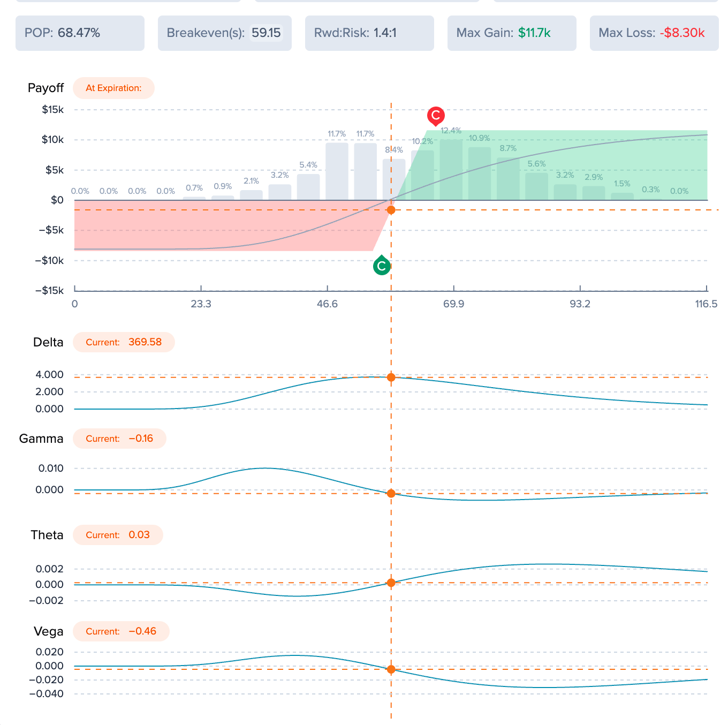Click the Breakeven value 59.15
The height and width of the screenshot is (725, 728).
click(x=266, y=33)
